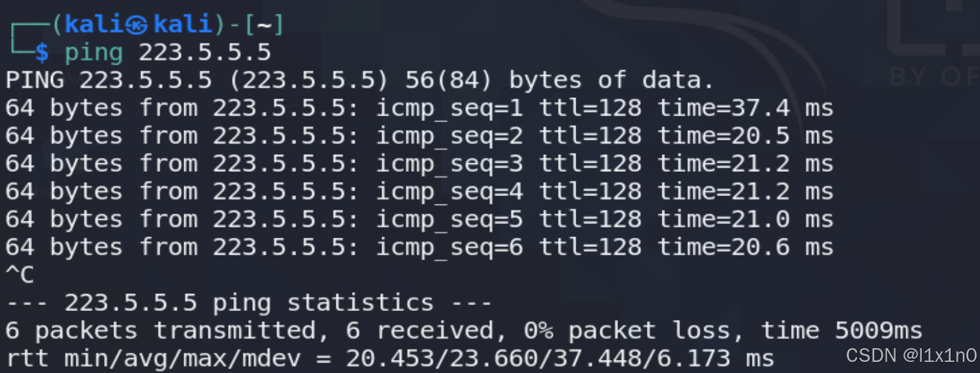Click the hostname kali after the logo

183,25
